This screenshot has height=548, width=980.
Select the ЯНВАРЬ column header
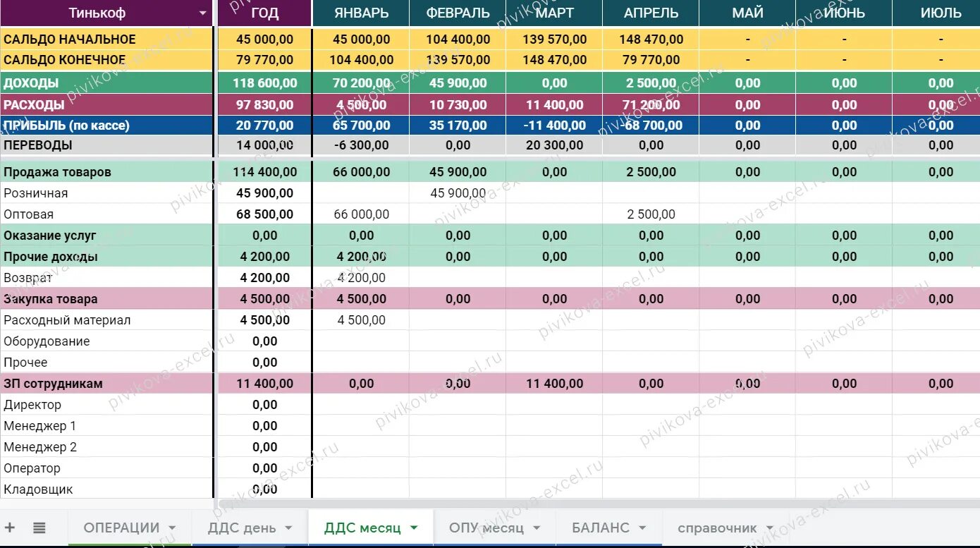(x=361, y=13)
